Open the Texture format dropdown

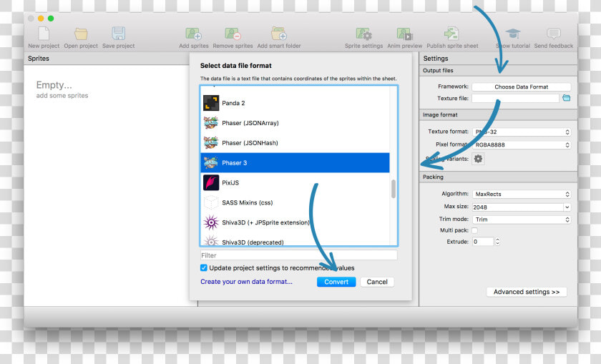pos(522,132)
